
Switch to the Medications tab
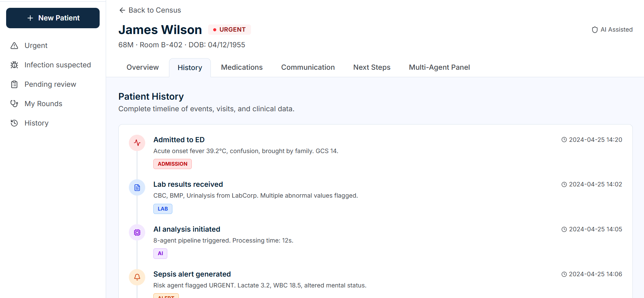(x=242, y=67)
